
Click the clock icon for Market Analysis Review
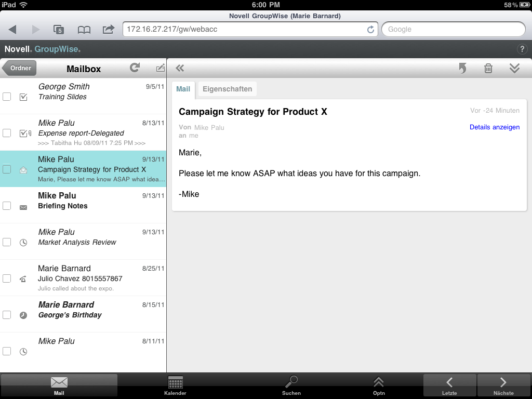click(23, 243)
